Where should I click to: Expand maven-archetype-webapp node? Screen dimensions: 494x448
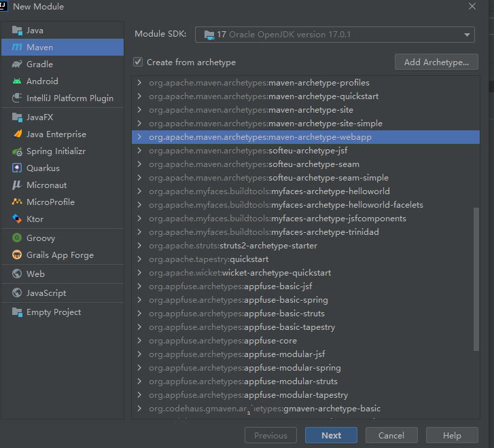tap(139, 137)
